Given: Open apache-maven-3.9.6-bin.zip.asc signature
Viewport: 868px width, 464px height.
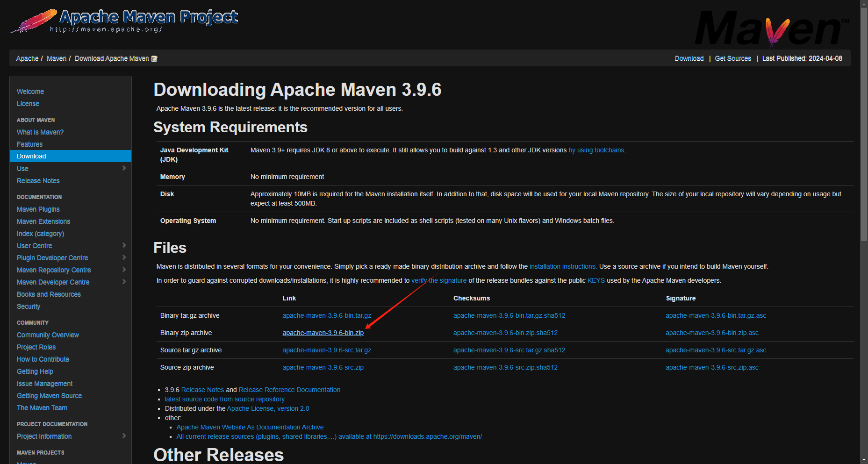Looking at the screenshot, I should [712, 333].
